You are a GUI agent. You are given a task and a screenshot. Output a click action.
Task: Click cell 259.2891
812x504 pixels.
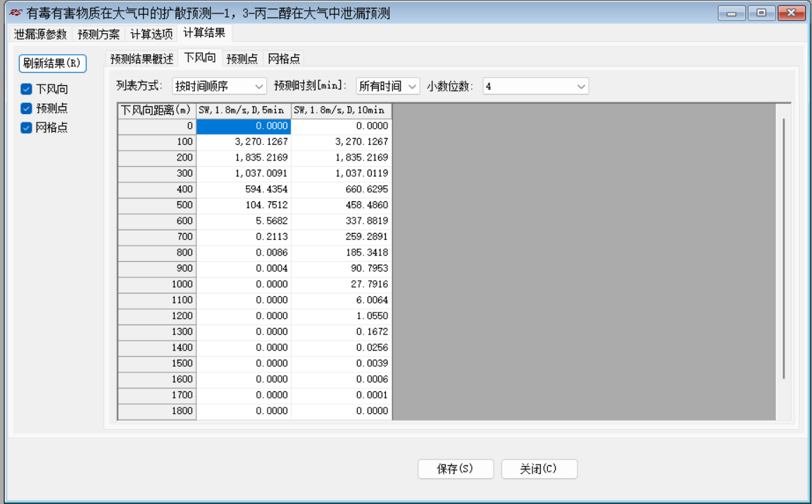click(x=342, y=237)
